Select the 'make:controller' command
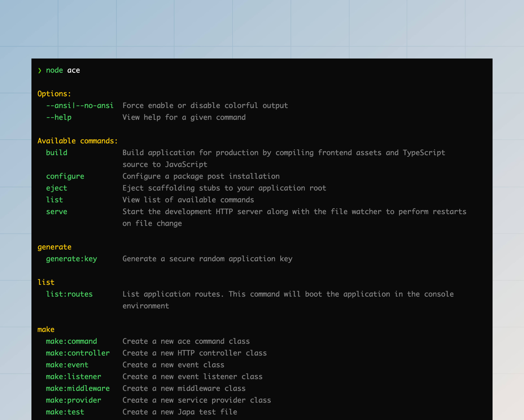The height and width of the screenshot is (420, 524). pyautogui.click(x=78, y=353)
